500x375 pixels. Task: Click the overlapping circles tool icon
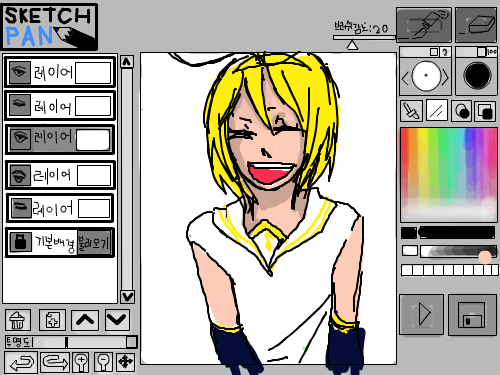pos(462,111)
